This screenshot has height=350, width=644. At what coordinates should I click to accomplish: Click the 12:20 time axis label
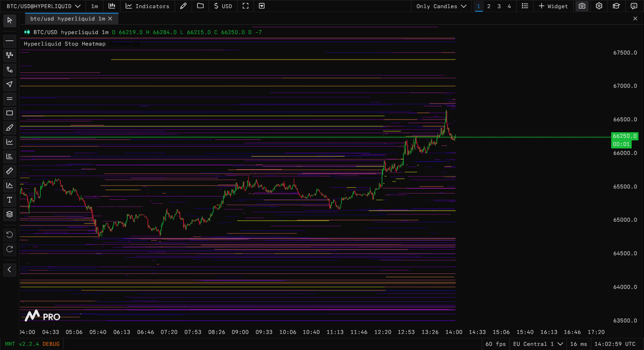coord(382,332)
